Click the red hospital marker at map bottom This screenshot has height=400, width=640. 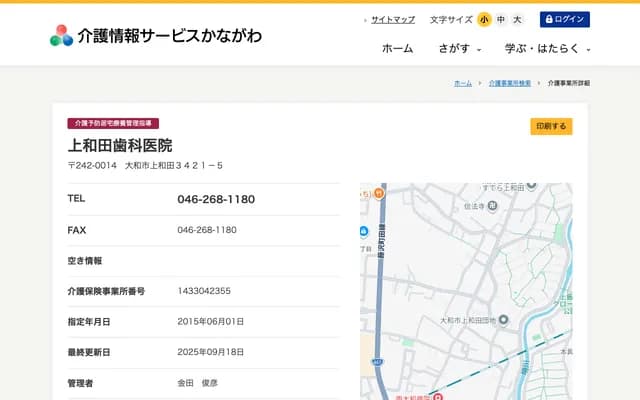(438, 396)
